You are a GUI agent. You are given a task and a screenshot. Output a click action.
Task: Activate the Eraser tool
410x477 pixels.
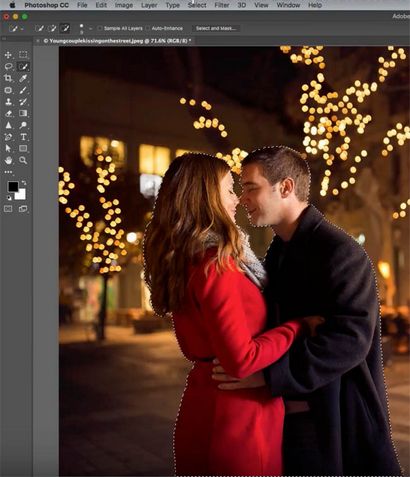click(x=8, y=113)
